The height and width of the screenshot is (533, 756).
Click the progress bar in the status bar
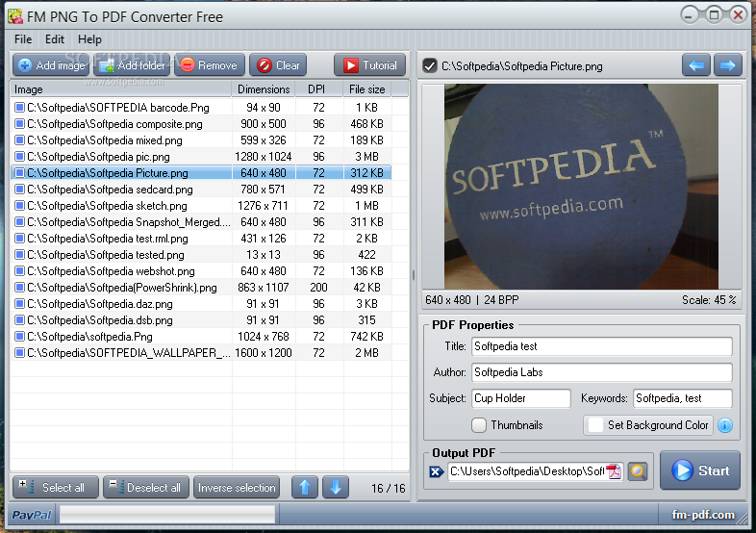tap(167, 515)
